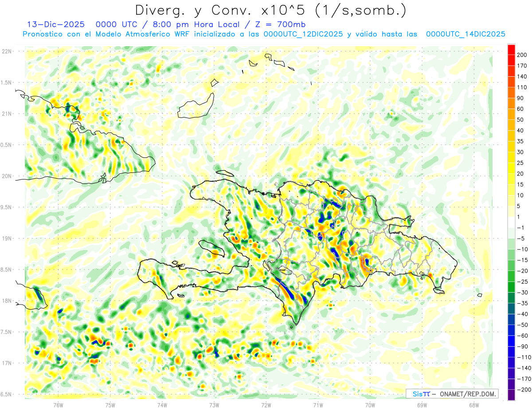Click the "68W" longitude label
532x411 pixels.
(x=474, y=405)
